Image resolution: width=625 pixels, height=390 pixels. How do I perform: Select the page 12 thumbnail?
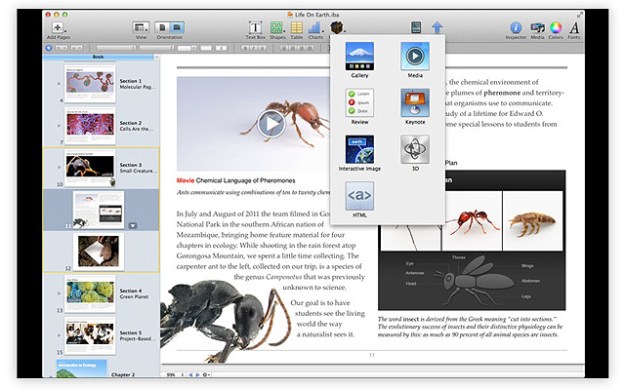click(x=98, y=251)
